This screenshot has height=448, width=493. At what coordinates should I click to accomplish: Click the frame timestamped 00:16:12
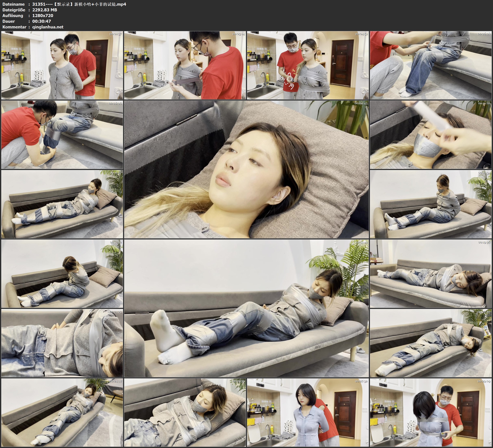62,273
